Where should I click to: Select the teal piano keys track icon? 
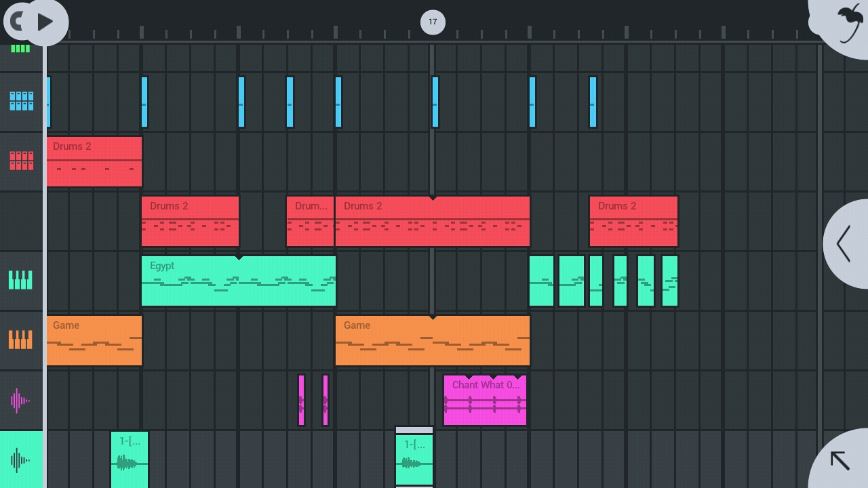click(x=20, y=280)
